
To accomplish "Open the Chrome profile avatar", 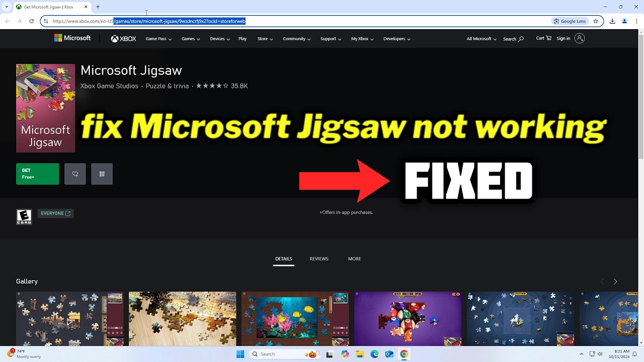I will [x=624, y=21].
